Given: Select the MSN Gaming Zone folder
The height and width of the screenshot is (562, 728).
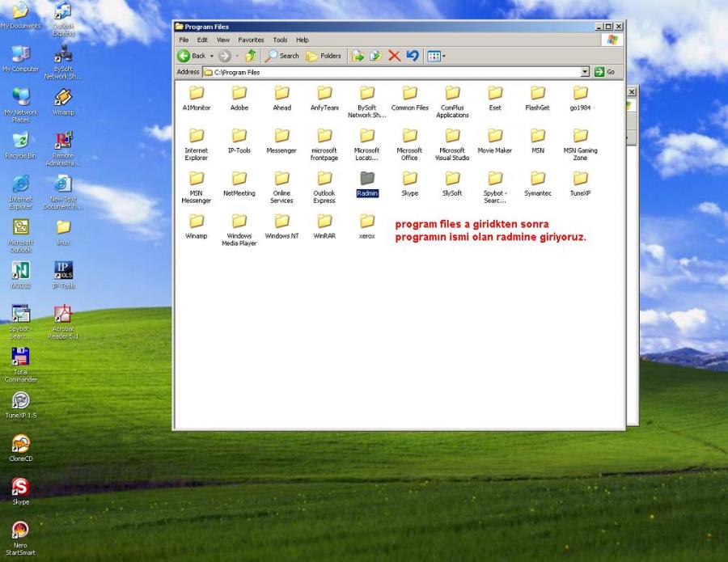Looking at the screenshot, I should (x=580, y=145).
